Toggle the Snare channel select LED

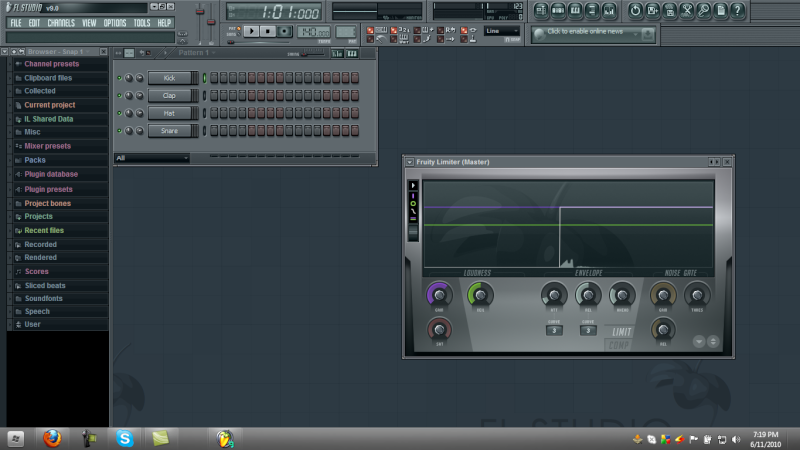point(205,131)
